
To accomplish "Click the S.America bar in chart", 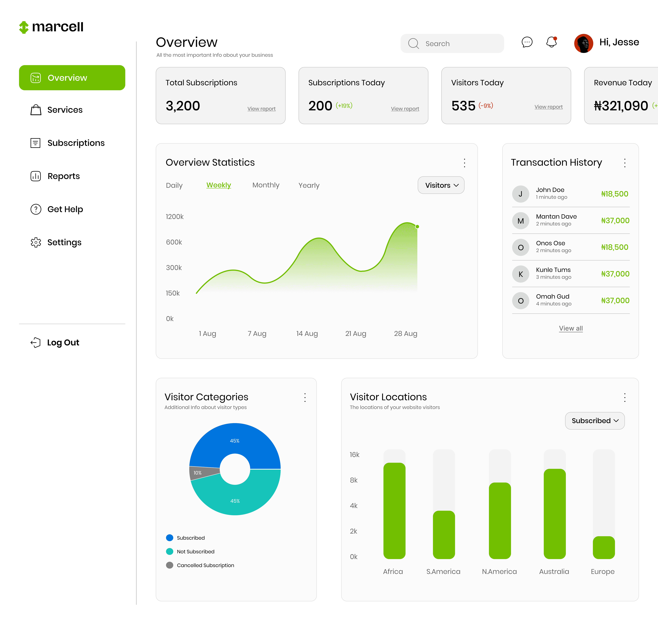I will click(x=444, y=535).
